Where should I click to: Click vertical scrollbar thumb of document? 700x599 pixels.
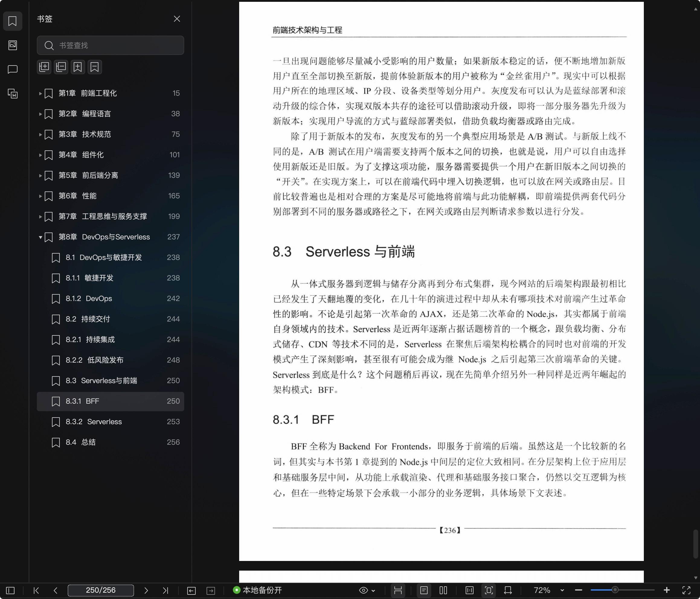695,544
